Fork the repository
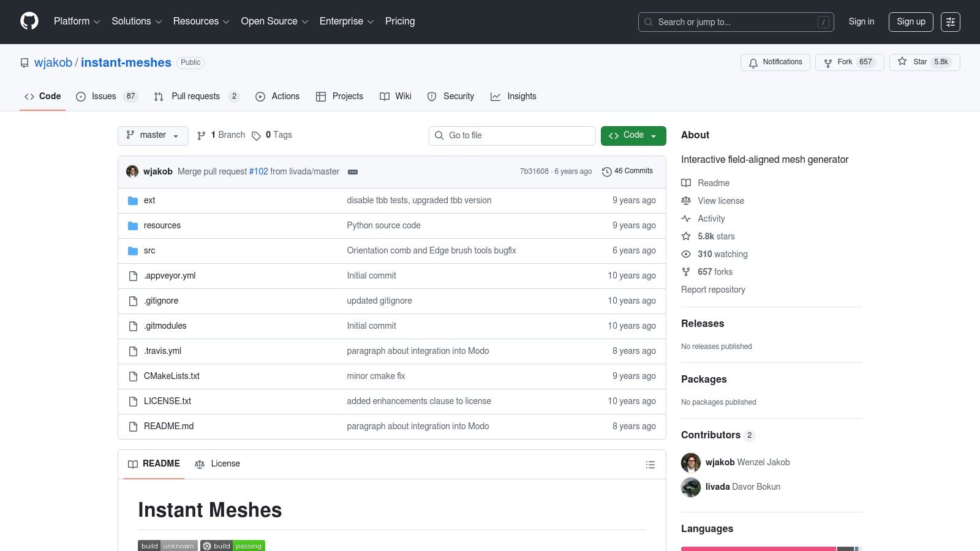The image size is (980, 551). point(844,62)
